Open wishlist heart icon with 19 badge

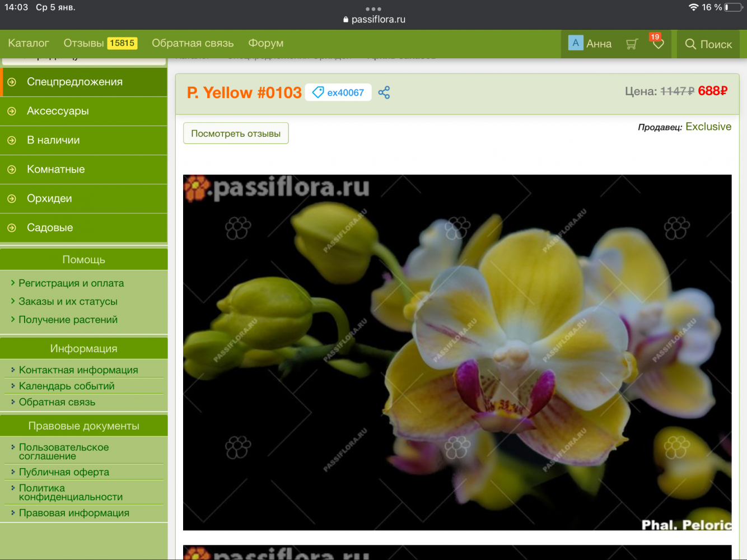pyautogui.click(x=658, y=44)
